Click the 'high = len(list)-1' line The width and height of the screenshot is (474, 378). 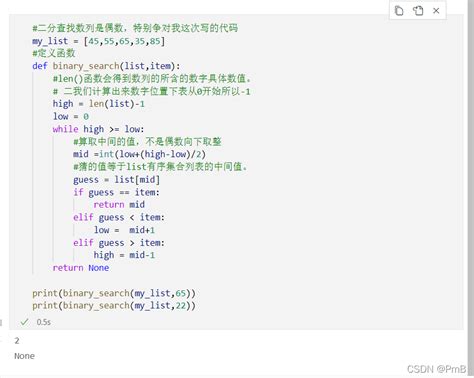[99, 104]
